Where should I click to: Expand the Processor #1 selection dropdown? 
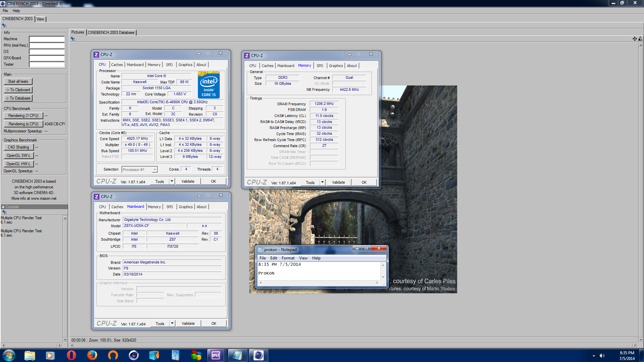155,170
